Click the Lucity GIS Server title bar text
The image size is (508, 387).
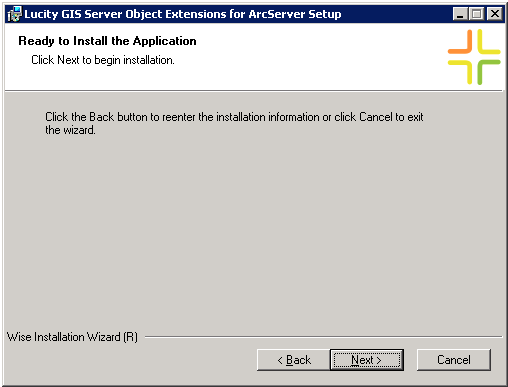183,14
